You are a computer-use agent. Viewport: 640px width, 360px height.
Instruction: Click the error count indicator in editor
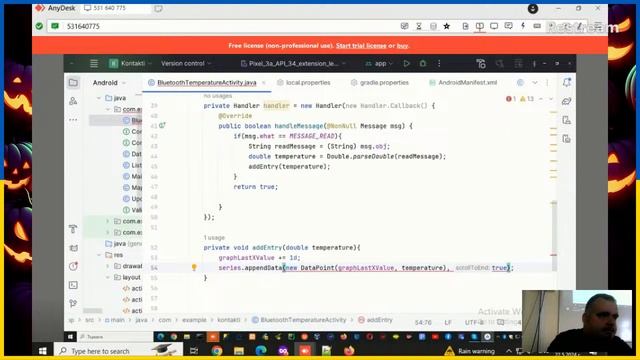tap(511, 99)
